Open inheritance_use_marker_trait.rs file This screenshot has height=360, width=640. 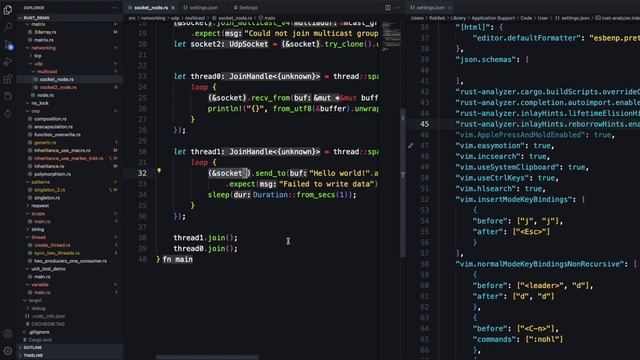[x=70, y=158]
